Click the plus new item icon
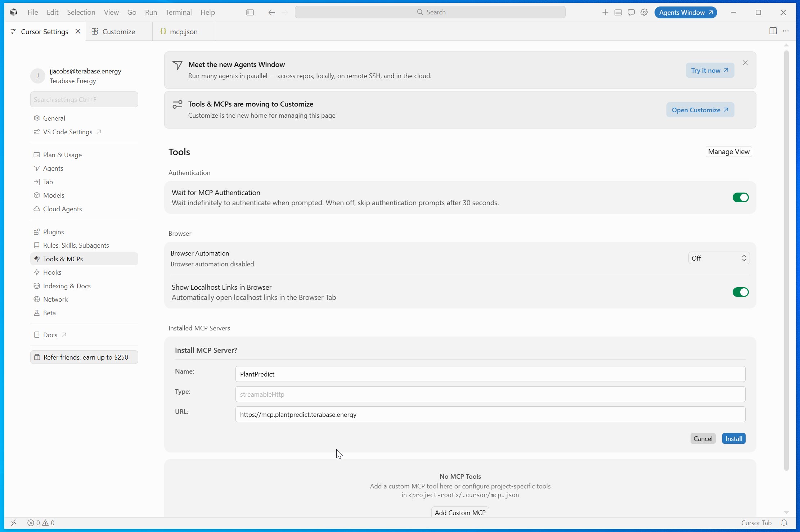Viewport: 800px width, 532px height. click(x=605, y=12)
